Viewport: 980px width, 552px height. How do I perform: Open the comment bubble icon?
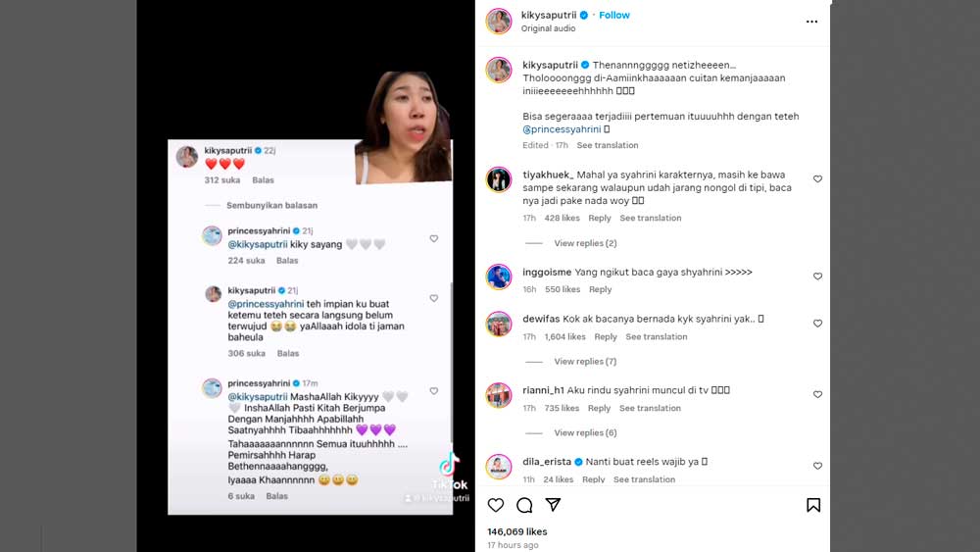click(x=524, y=505)
